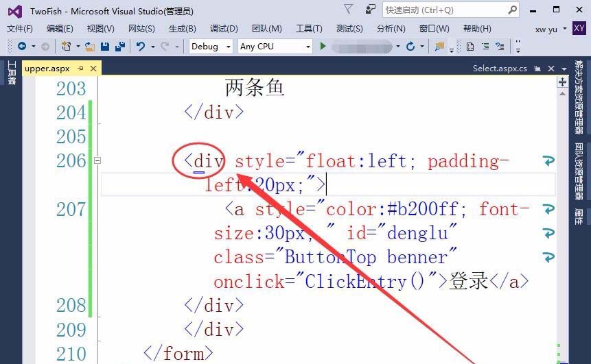
Task: Click the refresh browser icon
Action: click(x=410, y=47)
